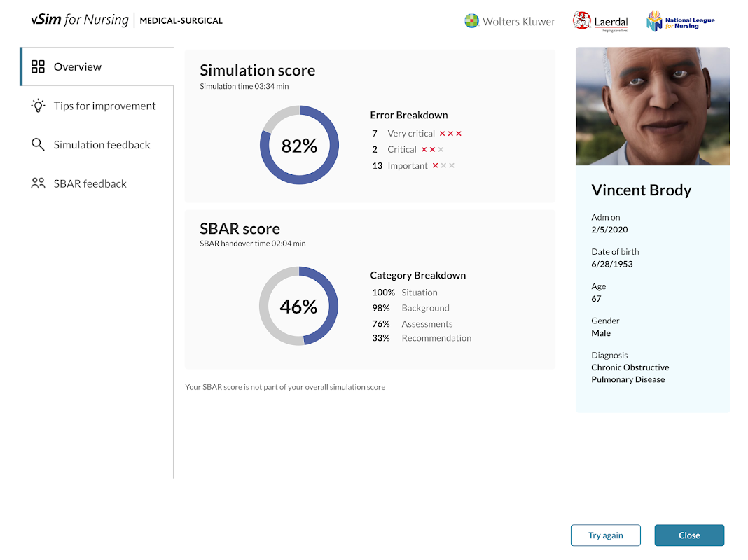Click the magnifying glass Simulation feedback icon
748x560 pixels.
pyautogui.click(x=38, y=145)
